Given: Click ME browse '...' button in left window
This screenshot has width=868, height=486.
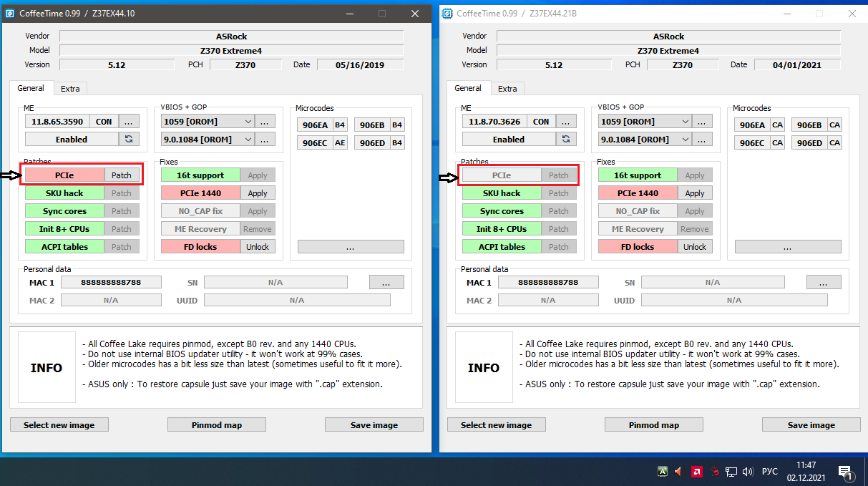Looking at the screenshot, I should tap(129, 122).
